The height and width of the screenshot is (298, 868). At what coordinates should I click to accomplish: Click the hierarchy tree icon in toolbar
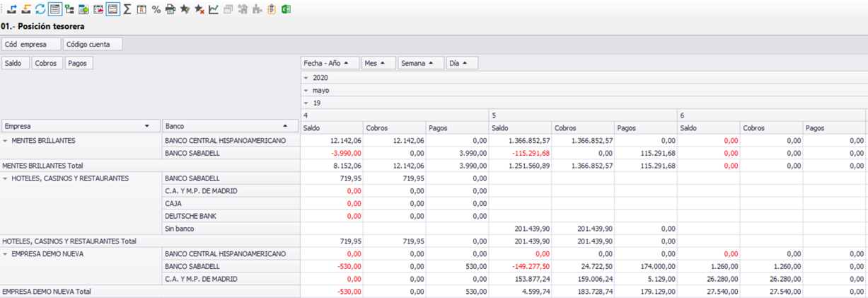point(69,9)
